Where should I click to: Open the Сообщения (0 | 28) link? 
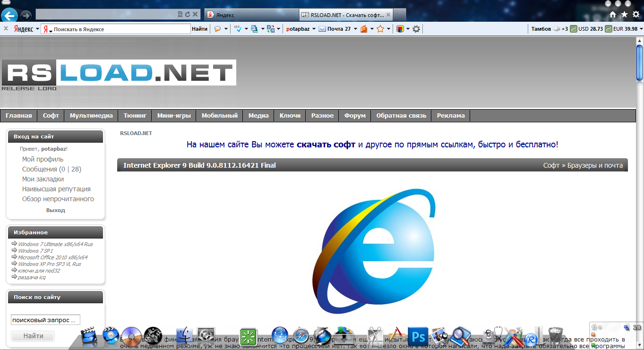52,169
